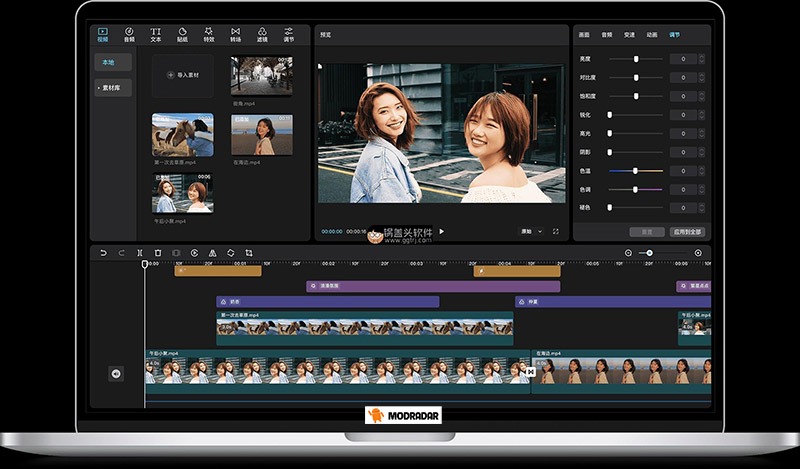800x469 pixels.
Task: Click the rotate icon in timeline toolbar
Action: pos(231,253)
